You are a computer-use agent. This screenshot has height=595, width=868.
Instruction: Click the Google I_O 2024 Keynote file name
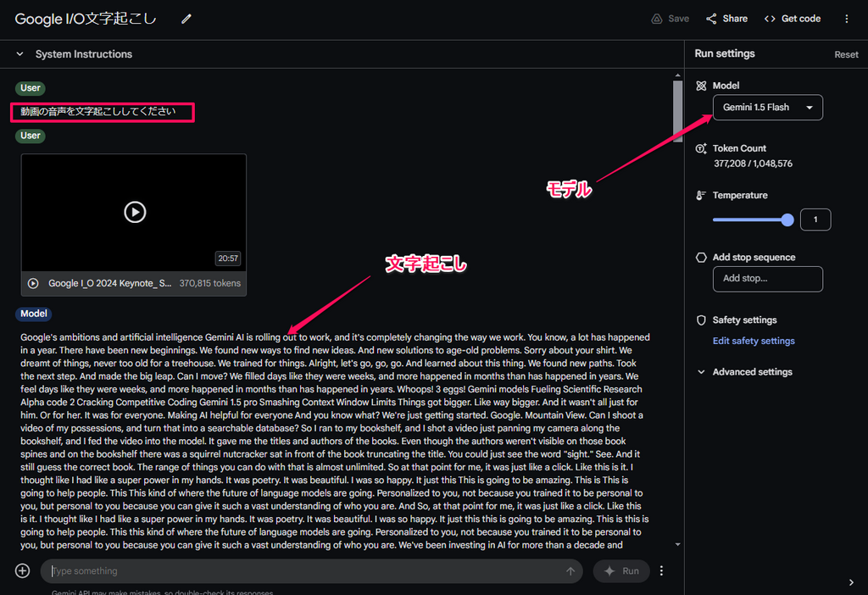(109, 283)
